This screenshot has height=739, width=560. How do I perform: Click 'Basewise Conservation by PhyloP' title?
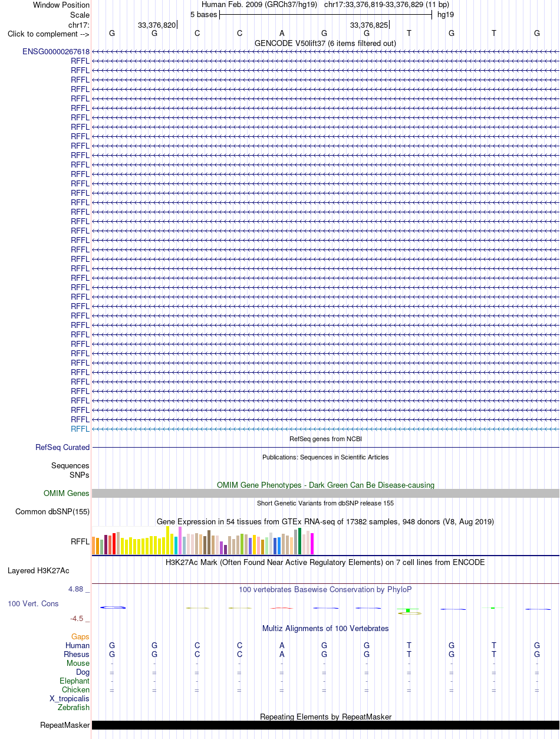pyautogui.click(x=325, y=589)
